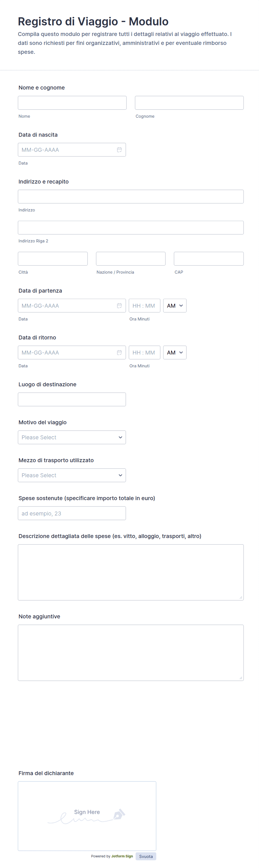
Task: Open calendar picker for Data di nascita
Action: pyautogui.click(x=119, y=150)
